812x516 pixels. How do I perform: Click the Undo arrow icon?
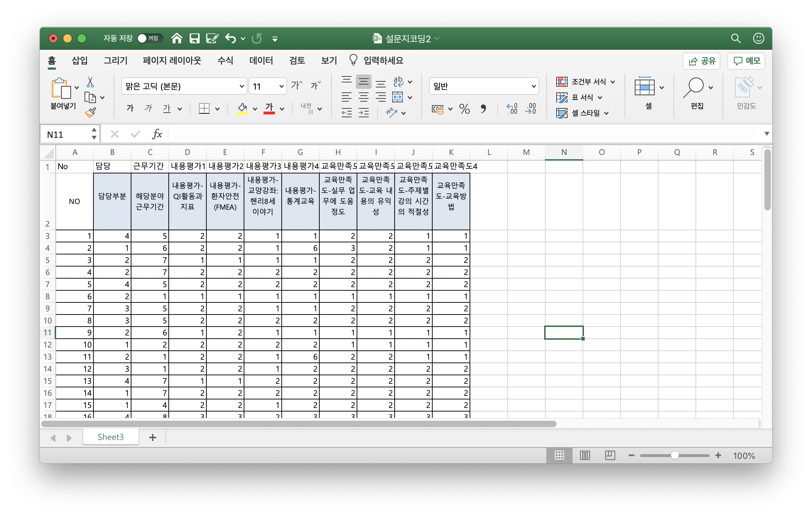pos(231,38)
